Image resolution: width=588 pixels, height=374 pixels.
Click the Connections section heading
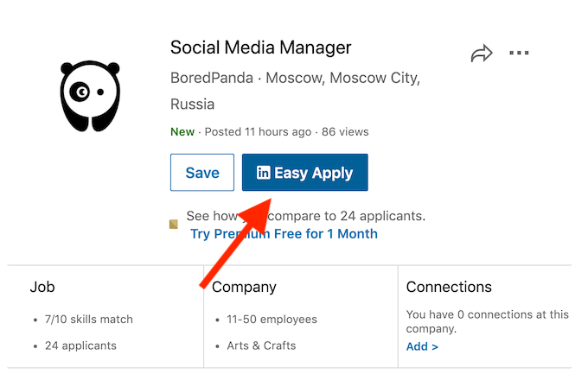tap(449, 287)
